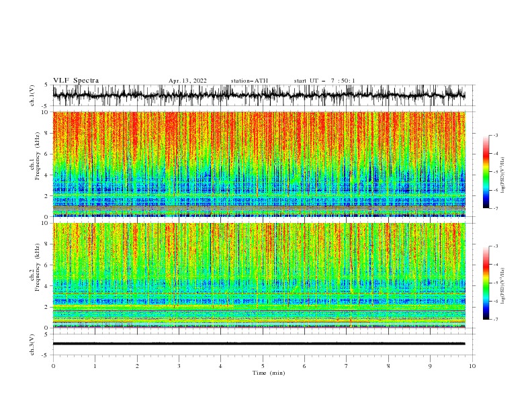This screenshot has height=411, width=532.
Task: Click the "-6" label on lower color bar
Action: [x=495, y=301]
